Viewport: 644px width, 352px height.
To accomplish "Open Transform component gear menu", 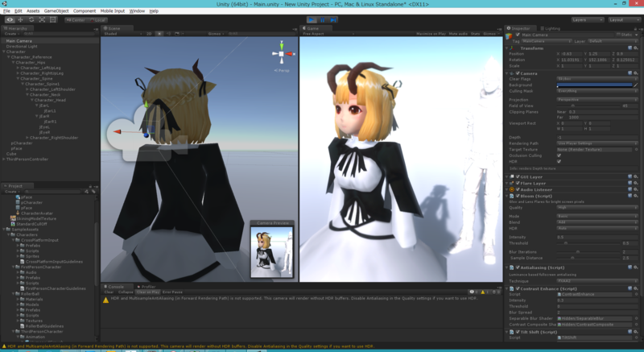I will [635, 48].
